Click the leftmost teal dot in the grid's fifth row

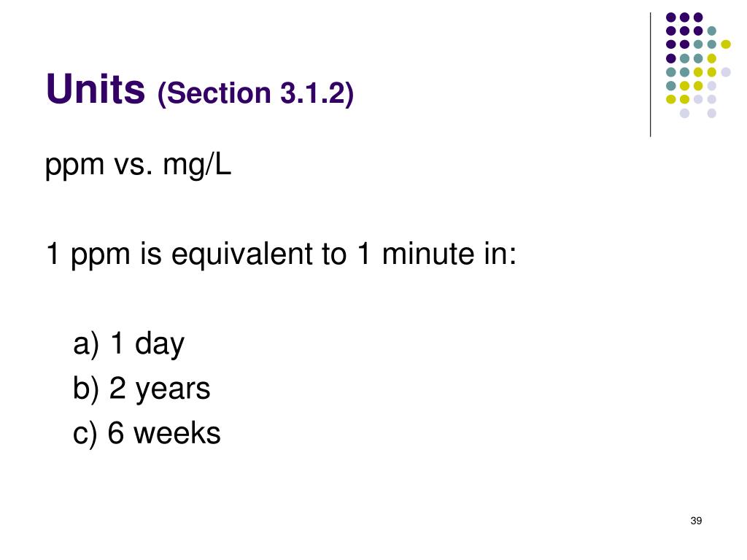[670, 71]
